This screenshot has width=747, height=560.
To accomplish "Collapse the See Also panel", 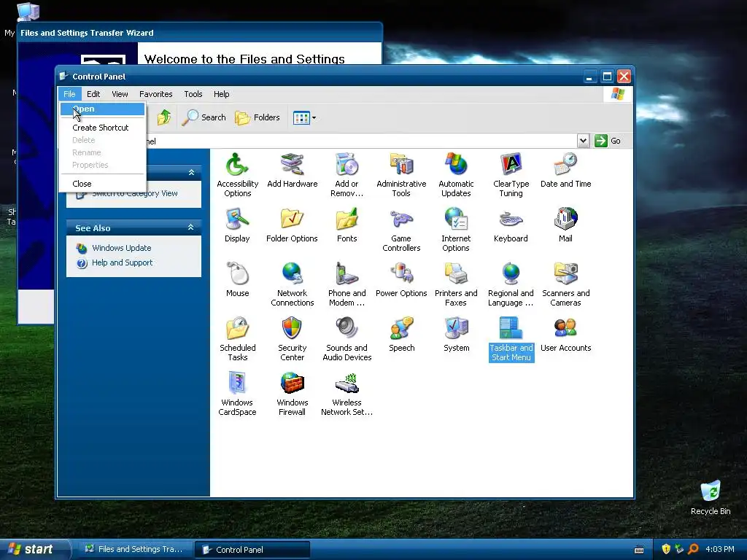I will (x=190, y=227).
